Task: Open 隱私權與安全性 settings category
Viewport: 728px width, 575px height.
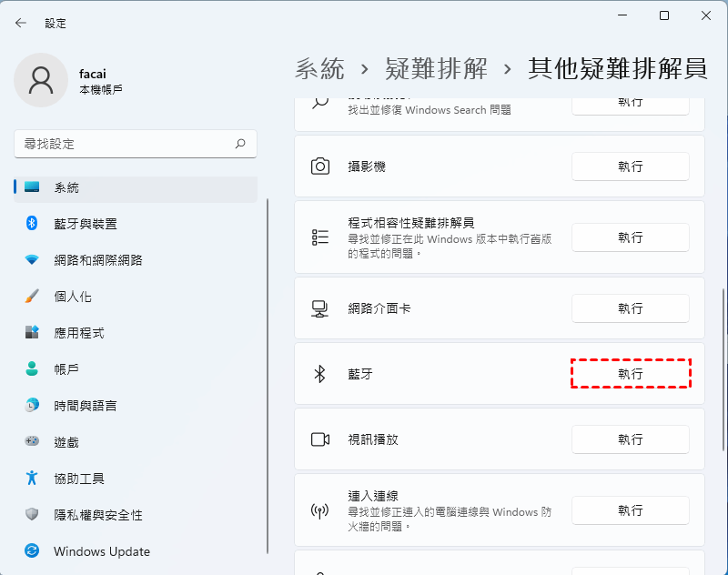Action: 136,515
